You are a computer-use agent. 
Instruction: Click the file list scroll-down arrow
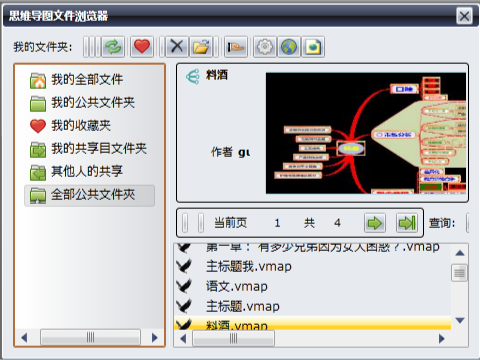click(460, 321)
